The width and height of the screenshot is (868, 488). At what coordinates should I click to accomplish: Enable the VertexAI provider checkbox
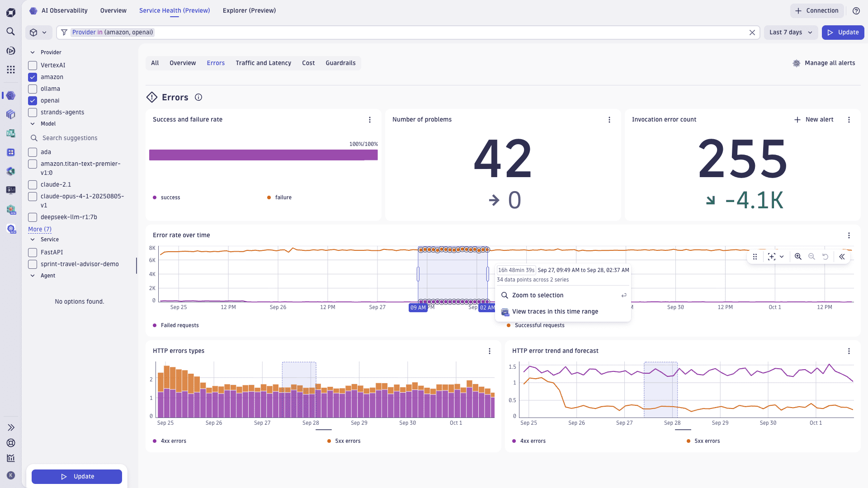click(x=32, y=65)
